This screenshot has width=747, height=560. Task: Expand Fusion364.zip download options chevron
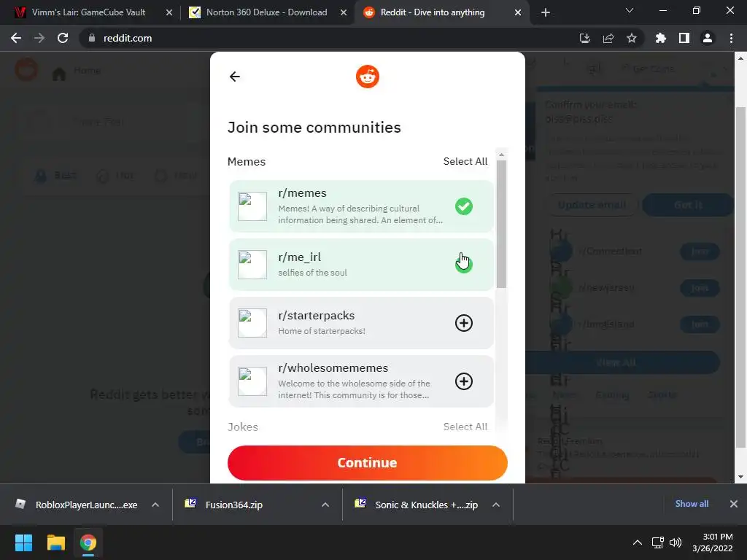pyautogui.click(x=325, y=505)
